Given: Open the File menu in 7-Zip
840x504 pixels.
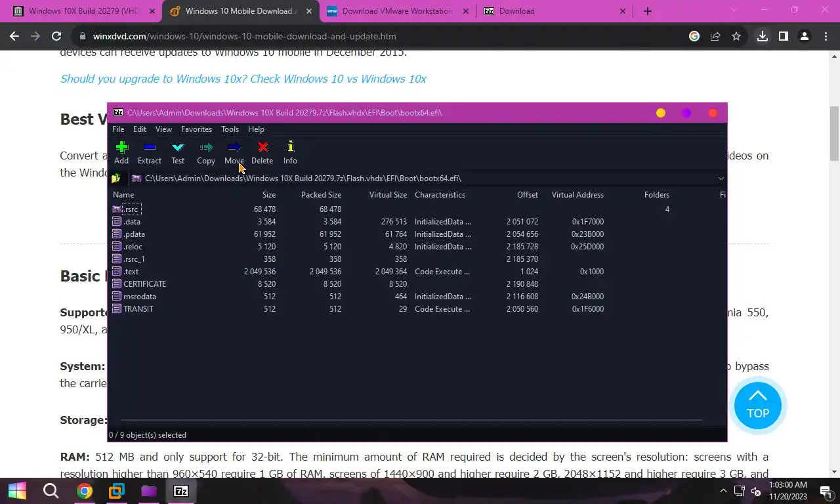Looking at the screenshot, I should [118, 129].
